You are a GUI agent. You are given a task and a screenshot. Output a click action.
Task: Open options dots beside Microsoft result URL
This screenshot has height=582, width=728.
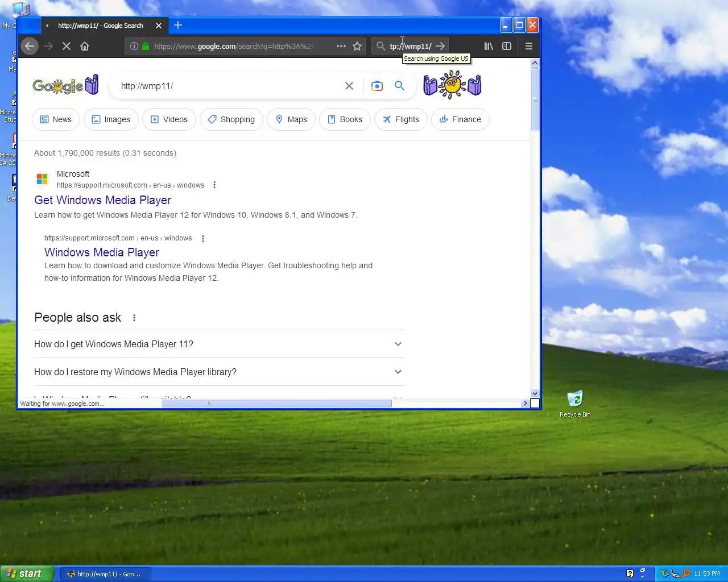click(214, 185)
